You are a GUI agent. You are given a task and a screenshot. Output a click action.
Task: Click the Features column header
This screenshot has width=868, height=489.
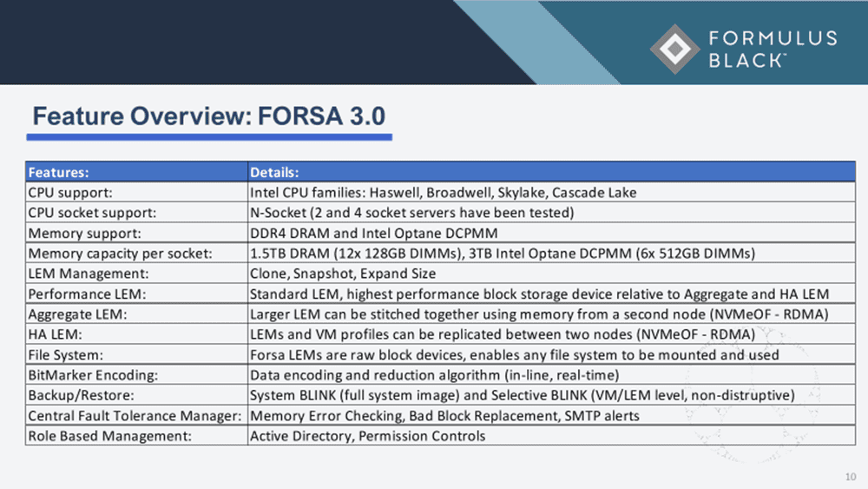pos(59,172)
